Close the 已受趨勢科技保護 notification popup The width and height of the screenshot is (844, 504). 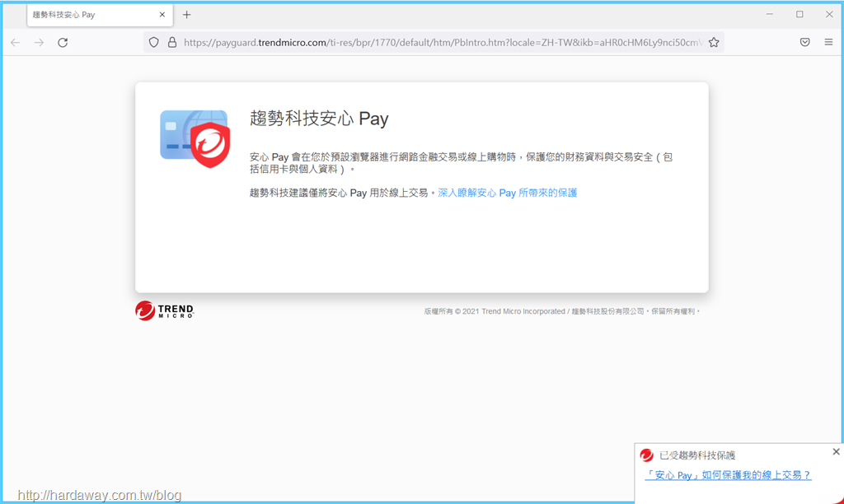tap(836, 452)
